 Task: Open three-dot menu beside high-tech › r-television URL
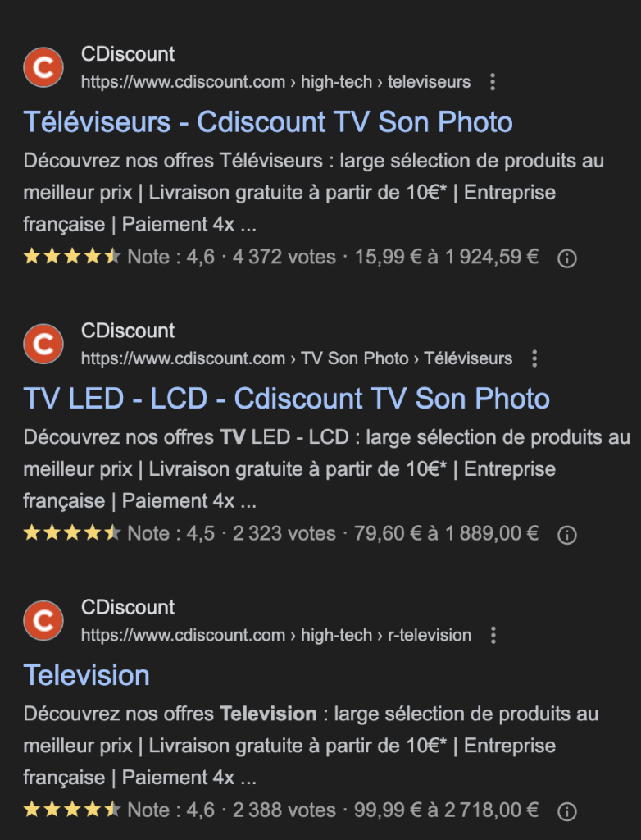pyautogui.click(x=493, y=635)
